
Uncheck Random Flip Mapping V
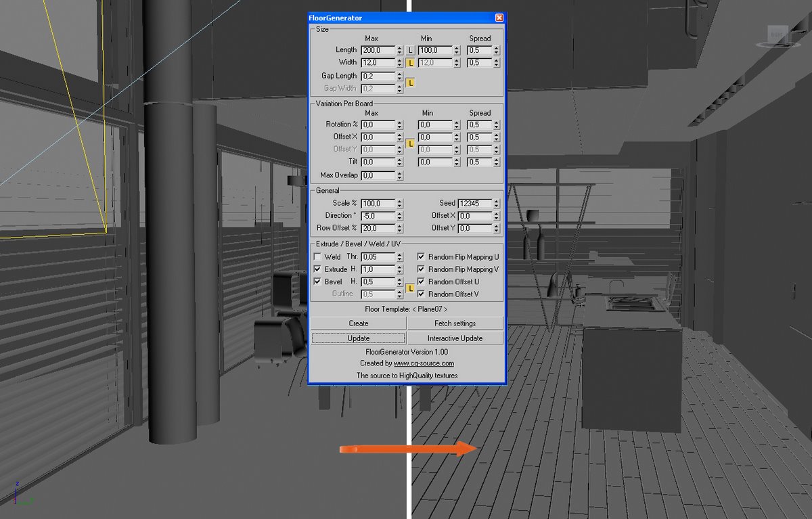coord(421,269)
